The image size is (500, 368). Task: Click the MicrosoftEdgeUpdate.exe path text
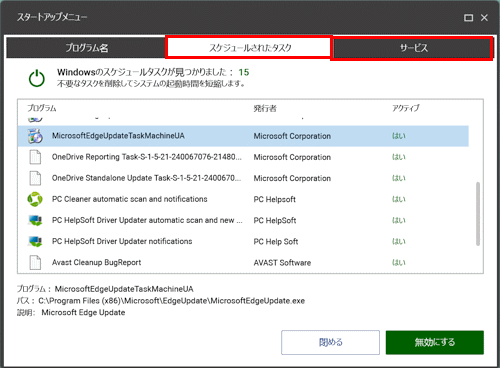click(x=171, y=301)
